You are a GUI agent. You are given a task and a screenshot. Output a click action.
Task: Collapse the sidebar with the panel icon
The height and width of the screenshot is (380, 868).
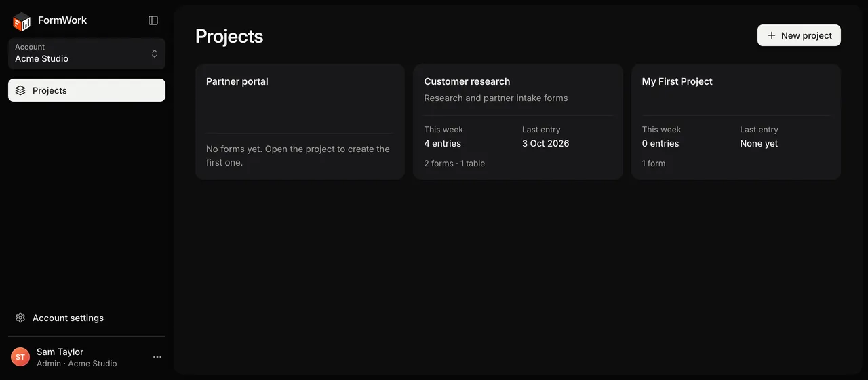click(x=153, y=20)
